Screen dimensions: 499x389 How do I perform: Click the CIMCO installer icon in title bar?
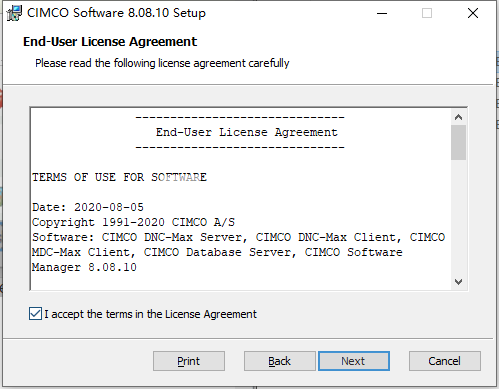[14, 13]
